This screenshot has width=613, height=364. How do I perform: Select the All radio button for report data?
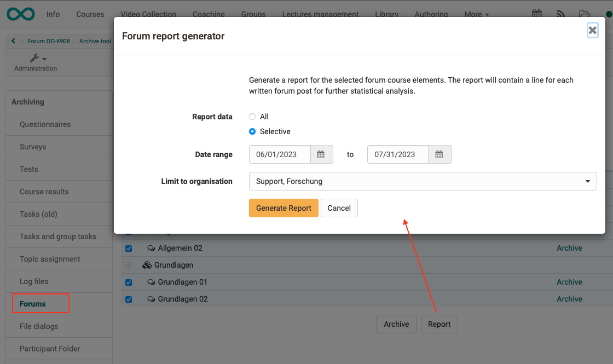point(252,117)
